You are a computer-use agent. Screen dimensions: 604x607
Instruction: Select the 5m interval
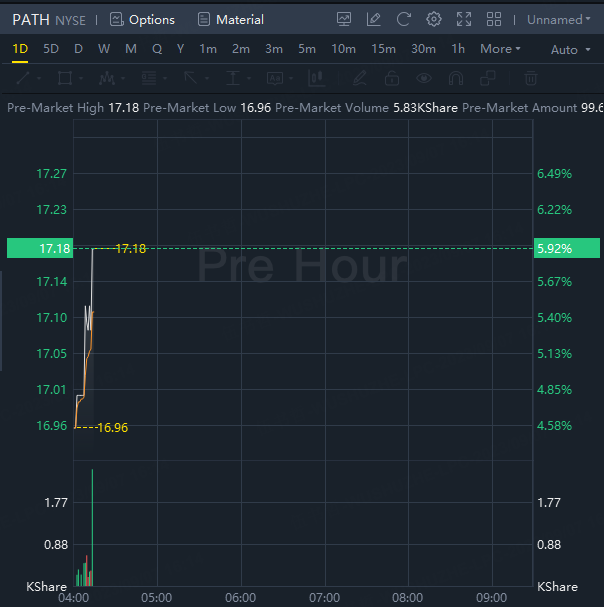307,49
